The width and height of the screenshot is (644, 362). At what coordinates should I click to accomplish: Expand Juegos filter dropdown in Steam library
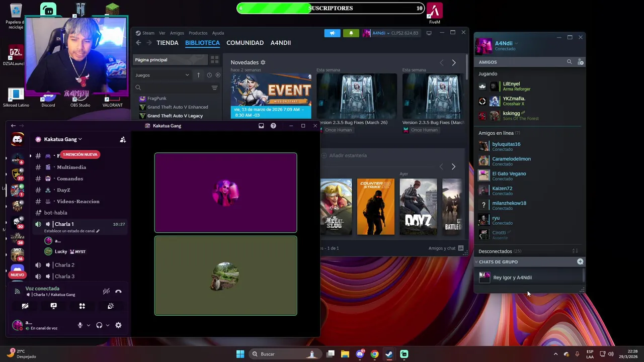(x=162, y=75)
